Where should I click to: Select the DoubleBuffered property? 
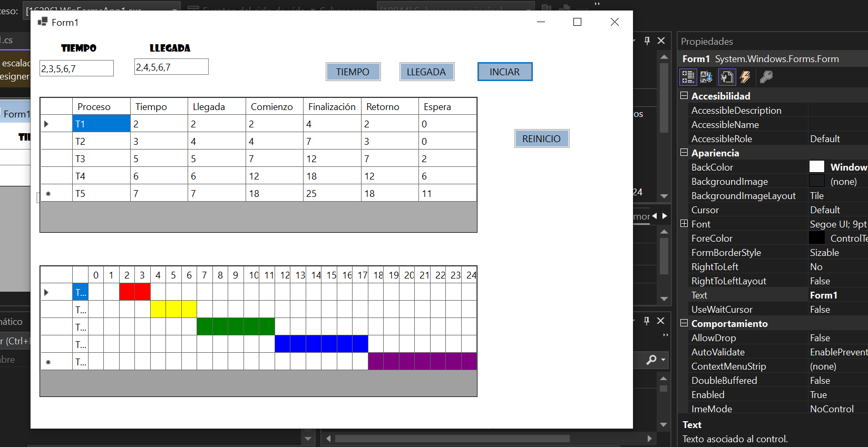749,380
